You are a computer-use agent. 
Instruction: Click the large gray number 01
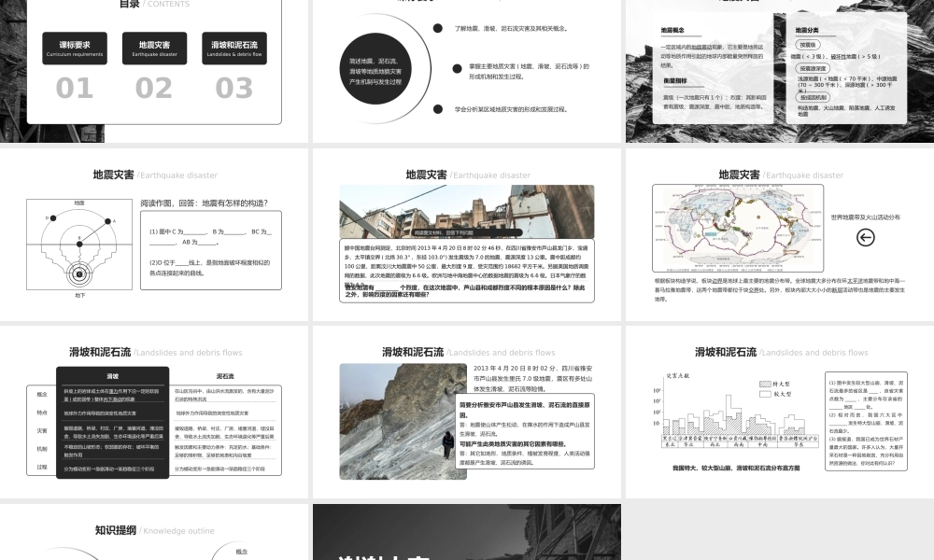(75, 88)
